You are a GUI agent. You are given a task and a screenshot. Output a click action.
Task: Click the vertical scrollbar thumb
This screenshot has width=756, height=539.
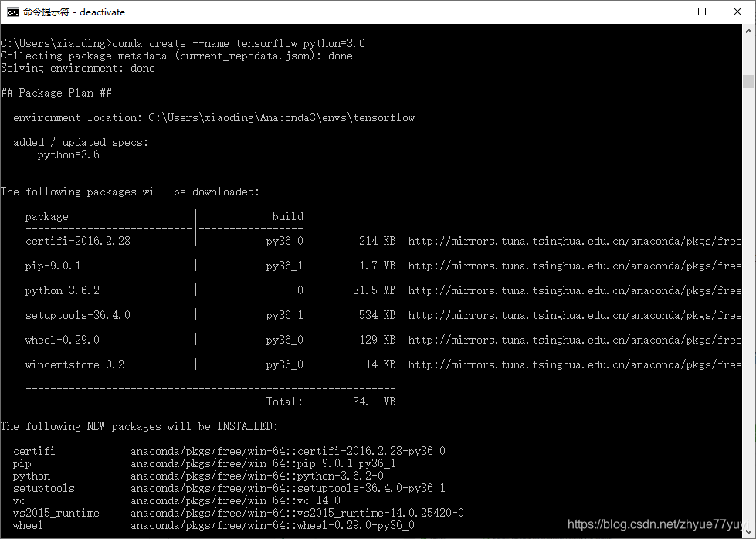[748, 81]
